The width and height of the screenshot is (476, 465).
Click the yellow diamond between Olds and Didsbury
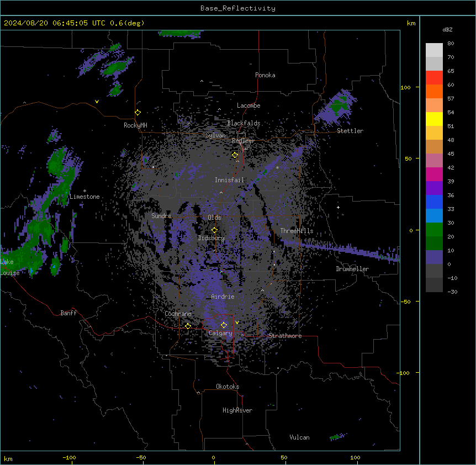pos(215,230)
